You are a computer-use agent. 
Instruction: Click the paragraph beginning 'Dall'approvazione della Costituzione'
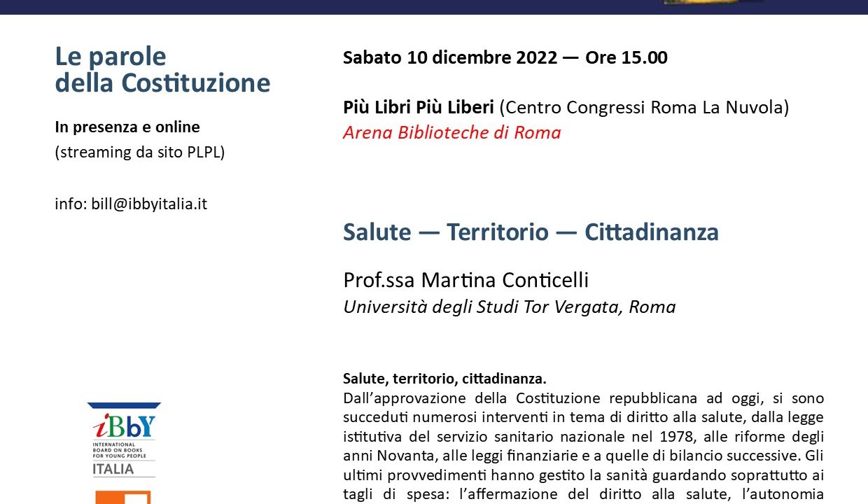point(583,447)
